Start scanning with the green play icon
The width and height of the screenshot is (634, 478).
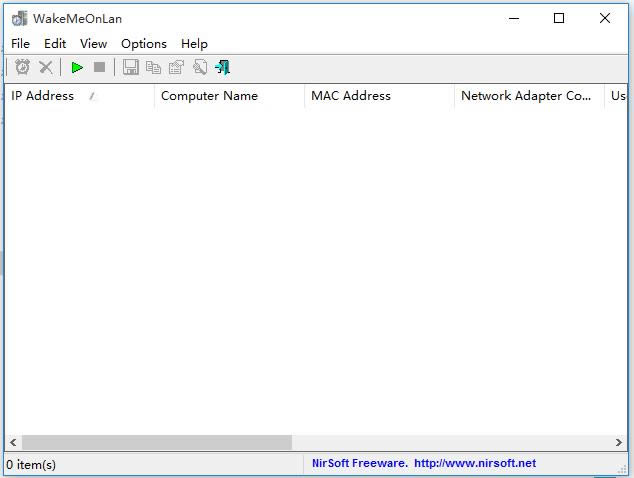click(77, 67)
